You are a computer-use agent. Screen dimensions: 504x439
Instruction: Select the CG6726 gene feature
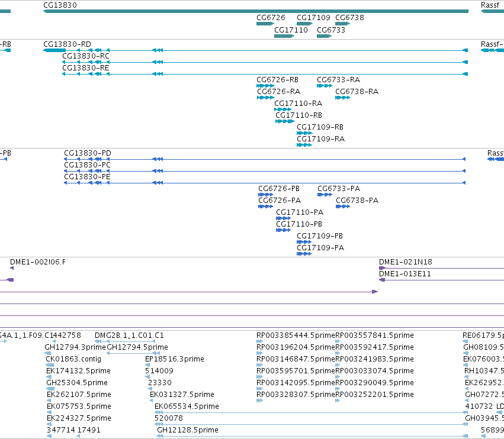(265, 24)
